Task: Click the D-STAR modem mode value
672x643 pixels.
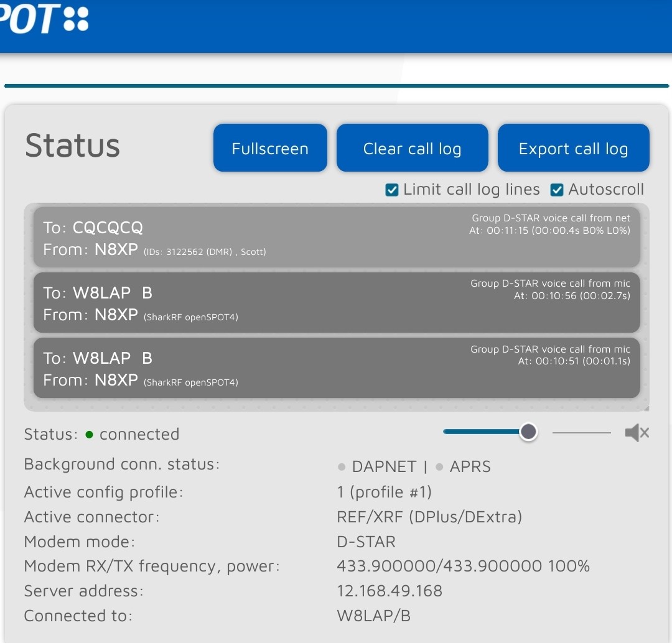Action: 366,542
